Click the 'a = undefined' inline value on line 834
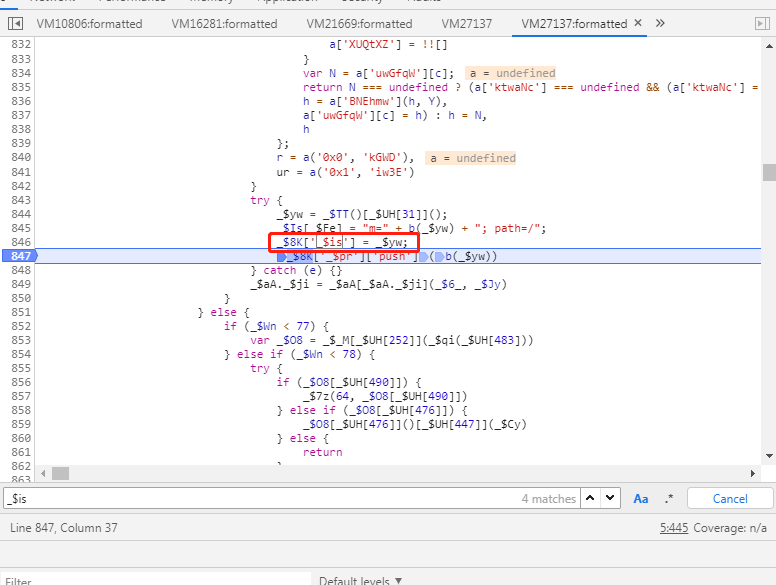Viewport: 776px width, 585px height. [x=511, y=73]
